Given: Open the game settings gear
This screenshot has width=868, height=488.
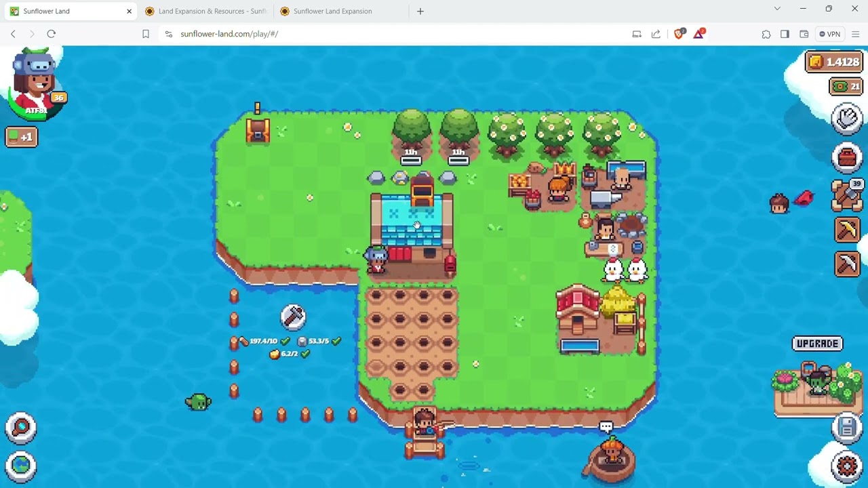Looking at the screenshot, I should (847, 466).
